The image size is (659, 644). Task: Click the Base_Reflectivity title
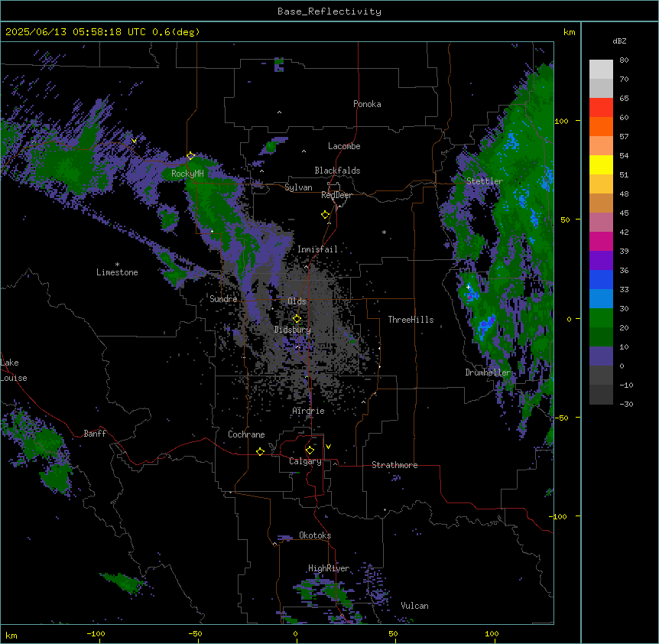329,11
